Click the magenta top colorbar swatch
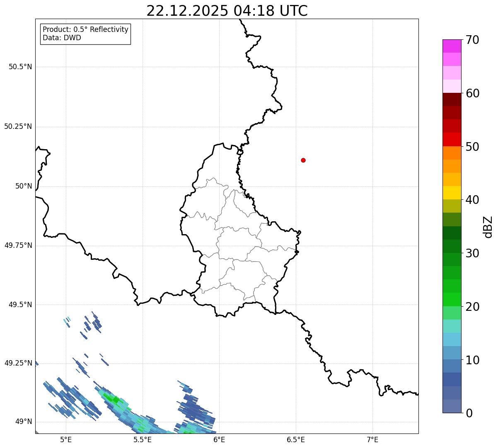Image resolution: width=498 pixels, height=448 pixels. coord(452,46)
